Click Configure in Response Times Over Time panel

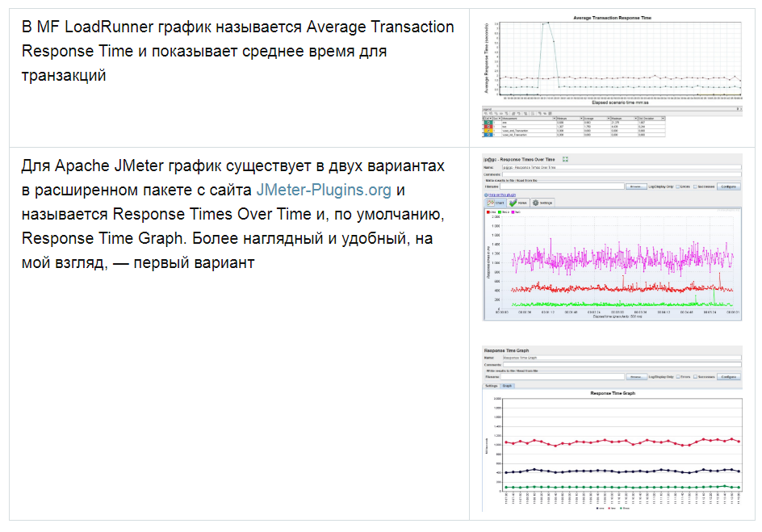(728, 186)
